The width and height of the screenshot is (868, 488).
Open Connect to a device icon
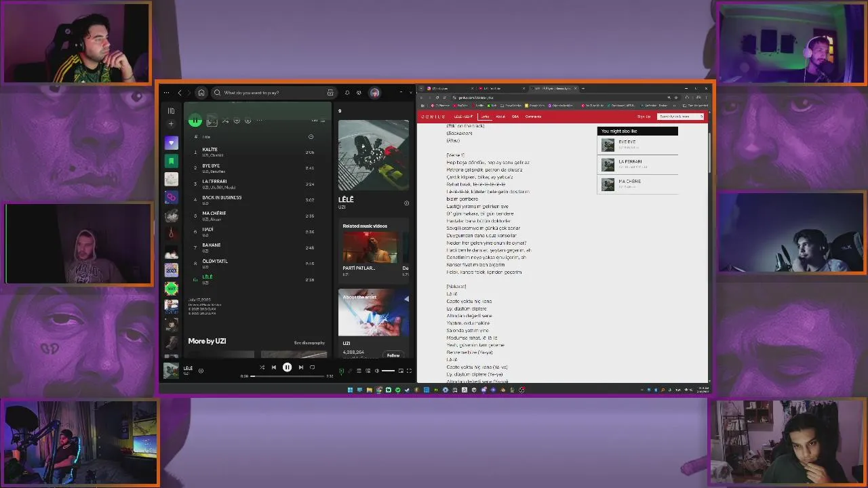pos(368,371)
